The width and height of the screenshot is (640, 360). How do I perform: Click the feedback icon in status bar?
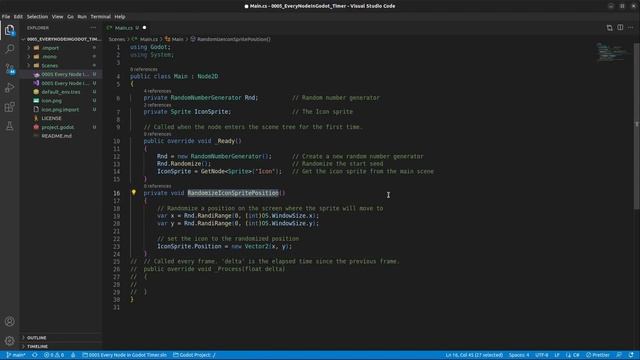pyautogui.click(x=619, y=355)
